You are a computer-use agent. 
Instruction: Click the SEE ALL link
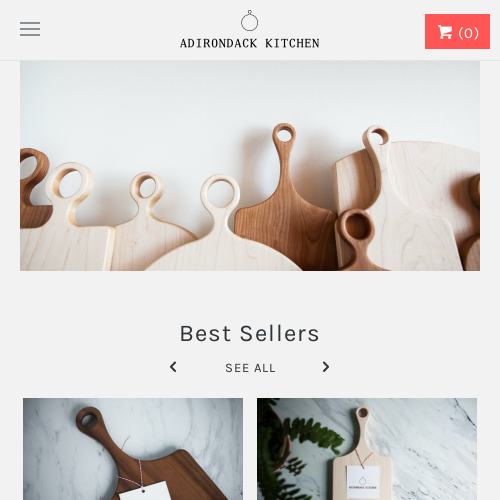250,368
